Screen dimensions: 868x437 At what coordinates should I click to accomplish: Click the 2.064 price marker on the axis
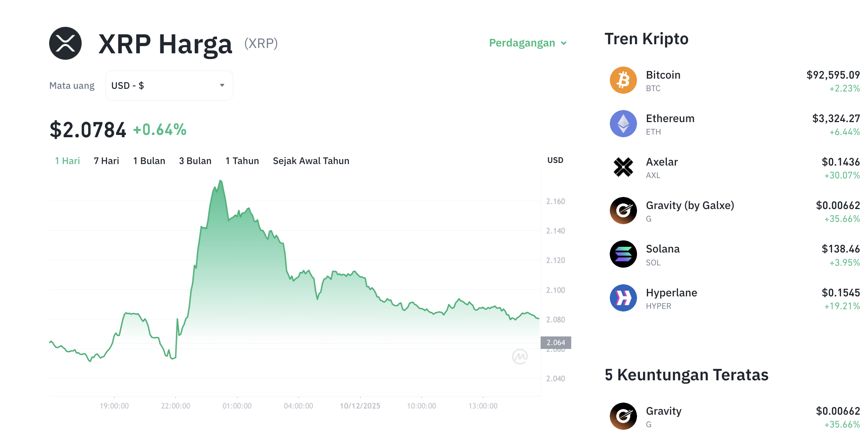[556, 342]
